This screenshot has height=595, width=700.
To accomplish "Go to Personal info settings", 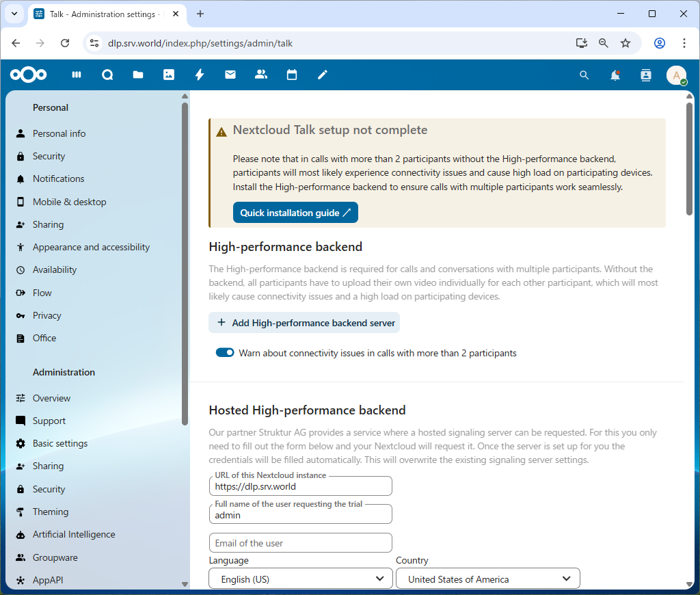I will (59, 133).
